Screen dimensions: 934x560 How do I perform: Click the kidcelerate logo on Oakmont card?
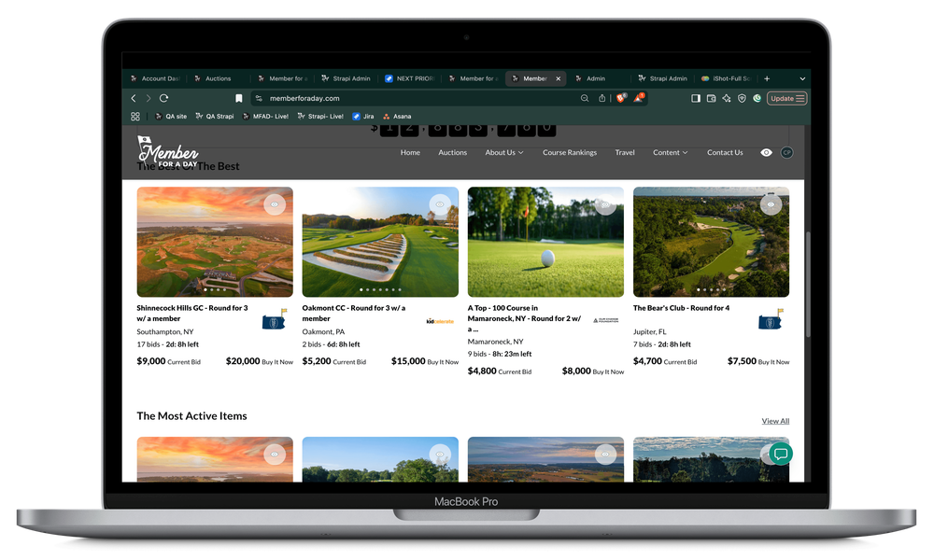[440, 321]
